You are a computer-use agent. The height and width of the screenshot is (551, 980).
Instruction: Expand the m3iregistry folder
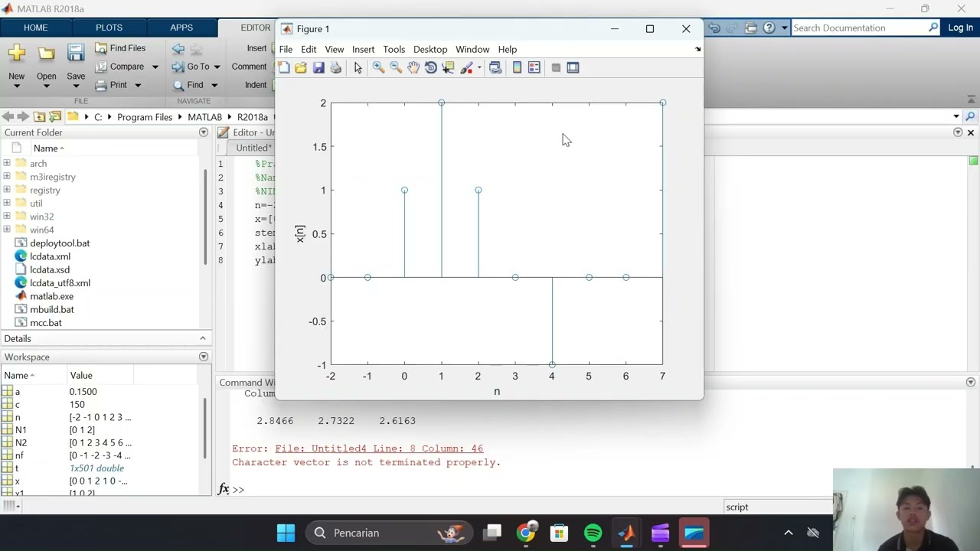7,177
